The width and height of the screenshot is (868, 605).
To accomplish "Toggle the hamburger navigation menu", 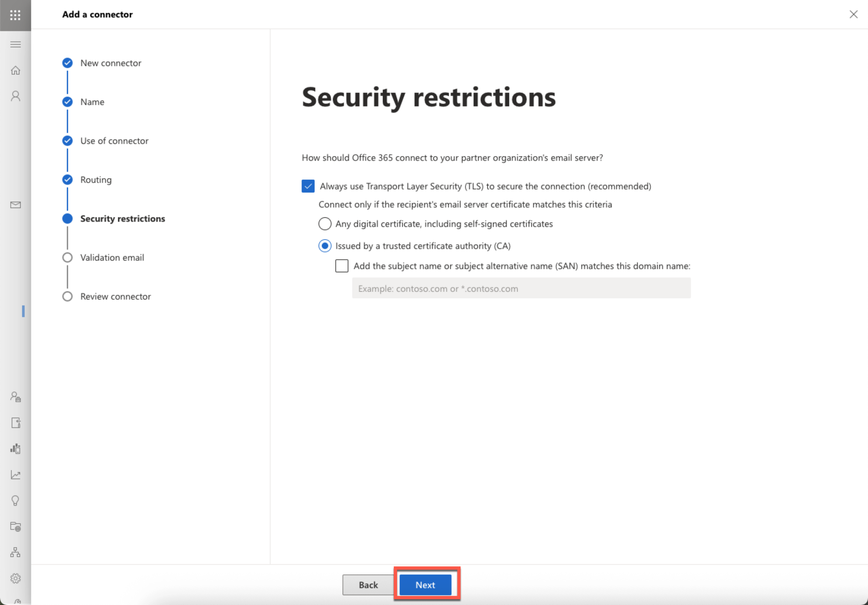I will tap(16, 45).
